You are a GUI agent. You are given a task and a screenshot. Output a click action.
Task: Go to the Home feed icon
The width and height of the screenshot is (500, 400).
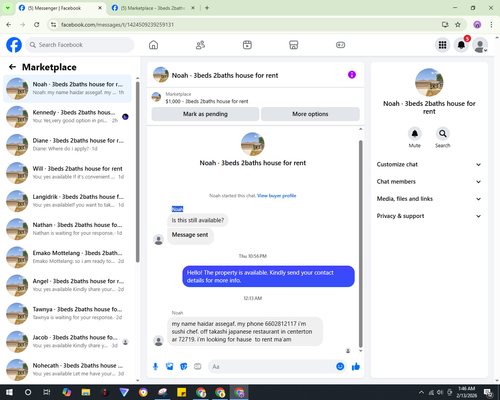(x=153, y=45)
